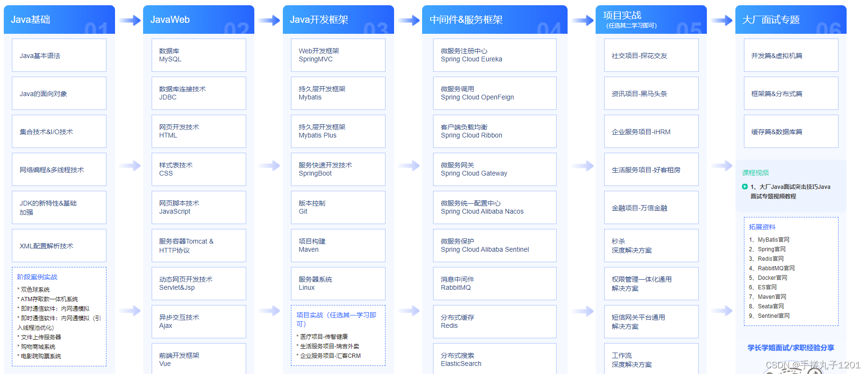The height and width of the screenshot is (374, 868).
Task: Open the 前端开发框架 Vue card
Action: [199, 359]
